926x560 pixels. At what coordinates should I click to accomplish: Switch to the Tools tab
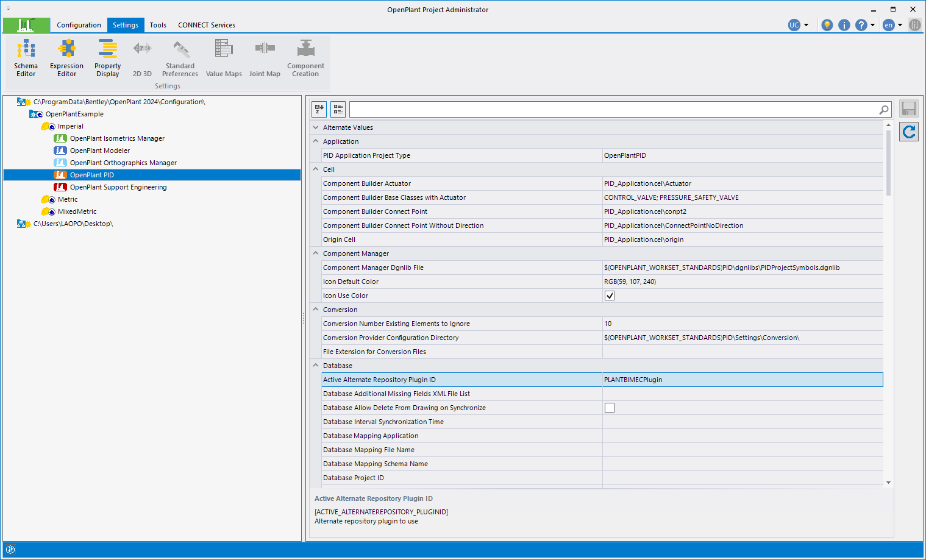tap(158, 25)
